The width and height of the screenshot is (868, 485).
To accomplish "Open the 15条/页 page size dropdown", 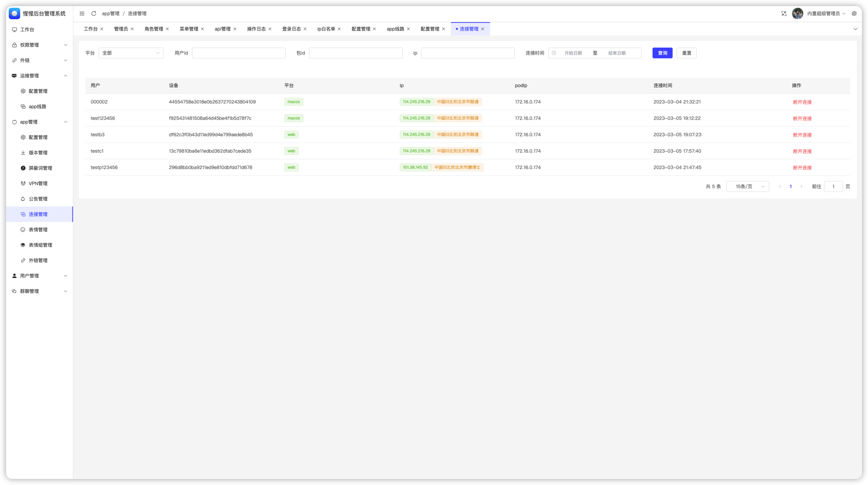I will tap(747, 186).
